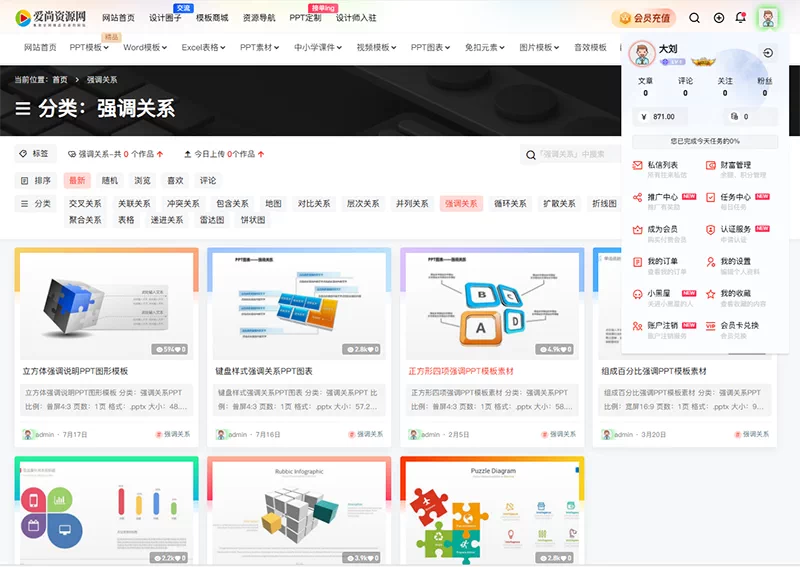Sort by 随机

click(x=110, y=181)
